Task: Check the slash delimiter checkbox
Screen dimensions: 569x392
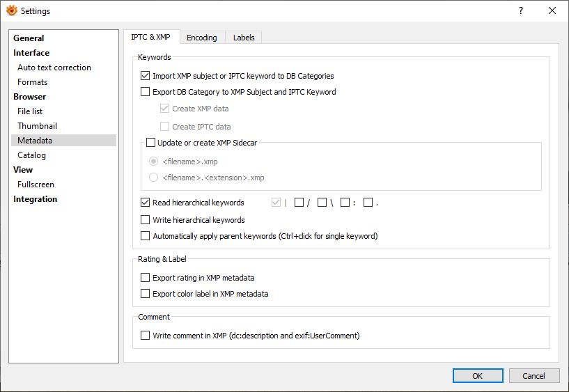Action: point(299,203)
